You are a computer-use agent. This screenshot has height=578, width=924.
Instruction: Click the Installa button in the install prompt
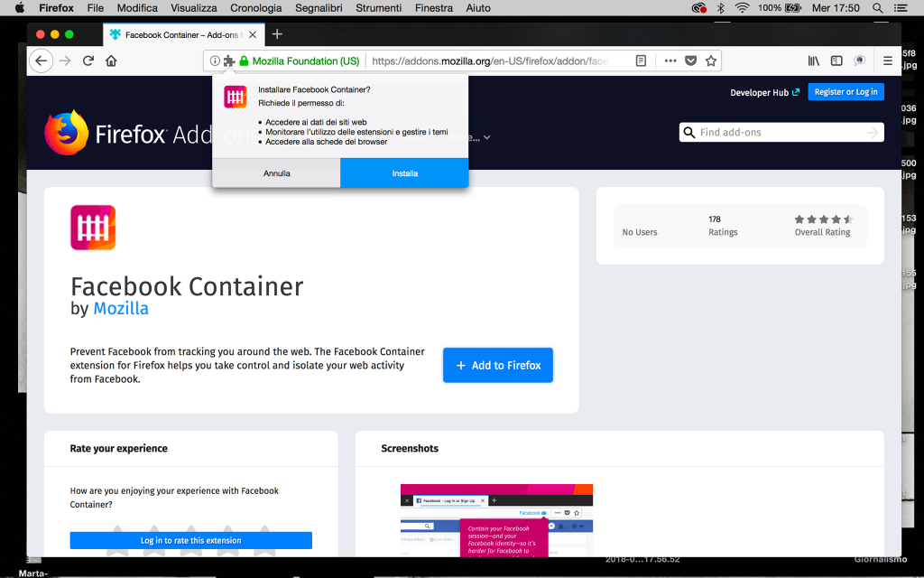[x=404, y=172]
